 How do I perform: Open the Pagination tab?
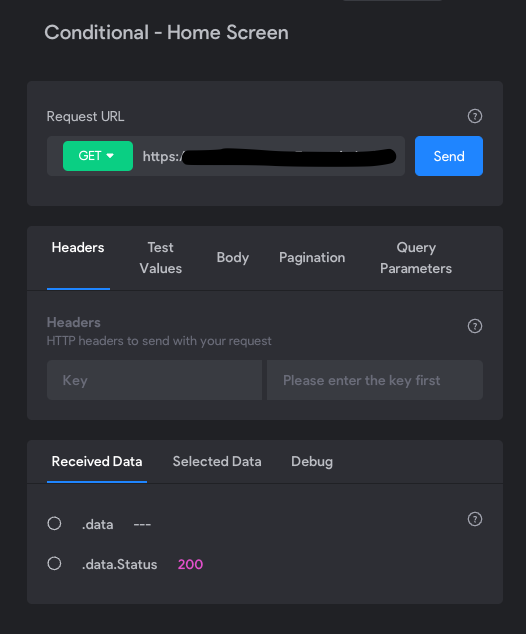click(x=312, y=258)
